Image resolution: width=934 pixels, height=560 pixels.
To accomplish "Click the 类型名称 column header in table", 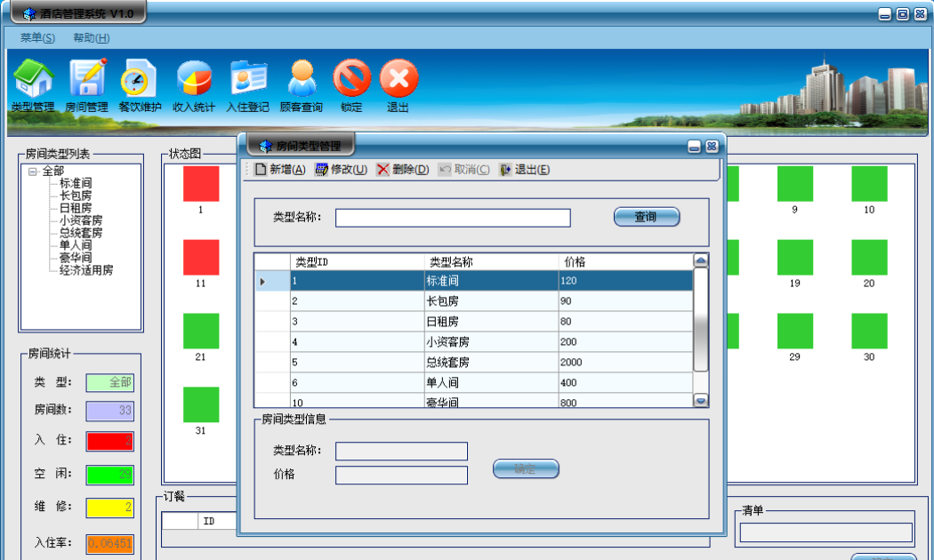I will tap(491, 262).
